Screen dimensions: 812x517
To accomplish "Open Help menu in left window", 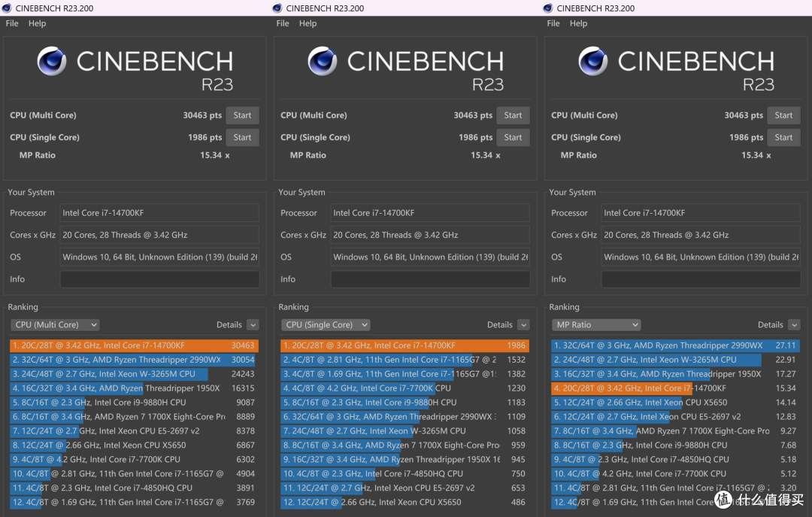I will tap(37, 23).
